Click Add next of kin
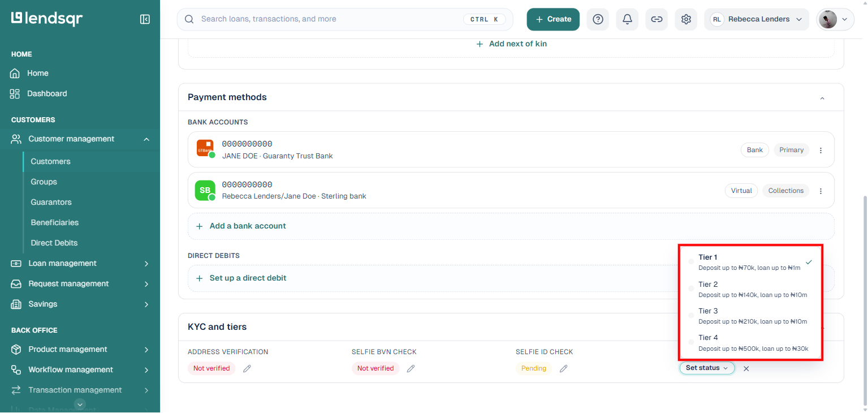868x413 pixels. [511, 44]
